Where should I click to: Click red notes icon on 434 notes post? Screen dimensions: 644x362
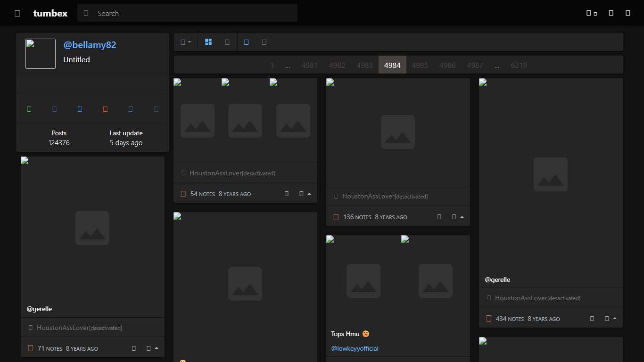click(x=489, y=319)
